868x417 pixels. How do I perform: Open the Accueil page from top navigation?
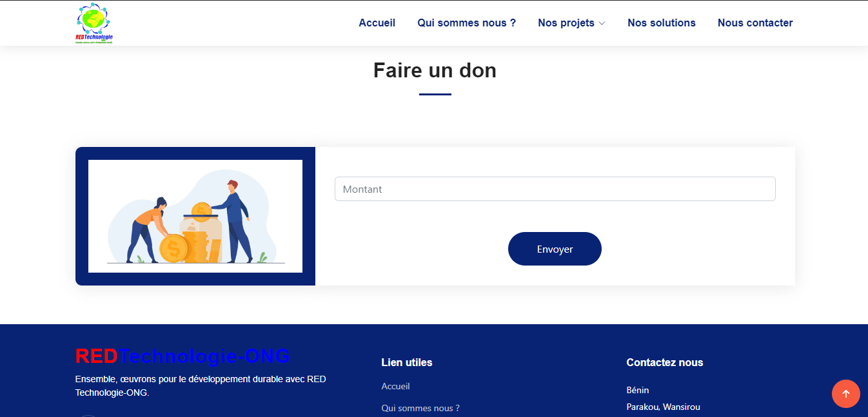tap(377, 23)
